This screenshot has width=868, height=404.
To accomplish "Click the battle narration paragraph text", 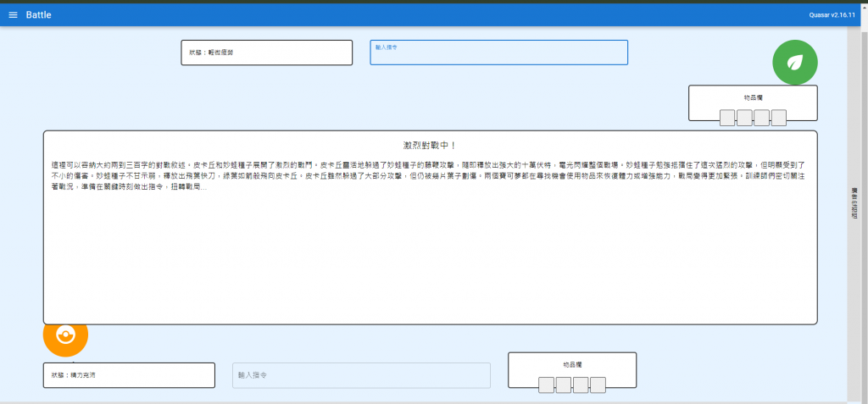I will 430,176.
